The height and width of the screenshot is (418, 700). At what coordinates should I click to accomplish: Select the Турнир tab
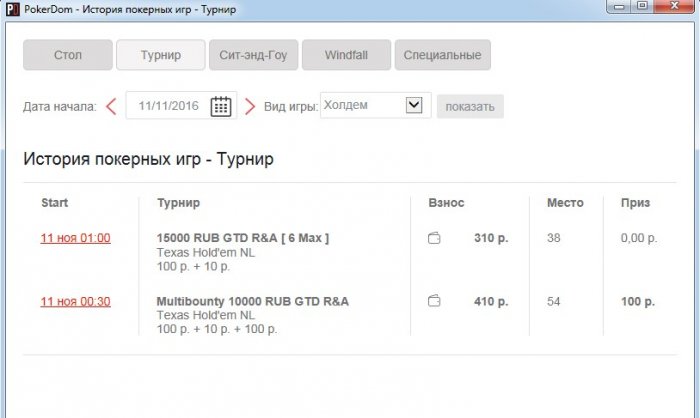click(x=160, y=55)
